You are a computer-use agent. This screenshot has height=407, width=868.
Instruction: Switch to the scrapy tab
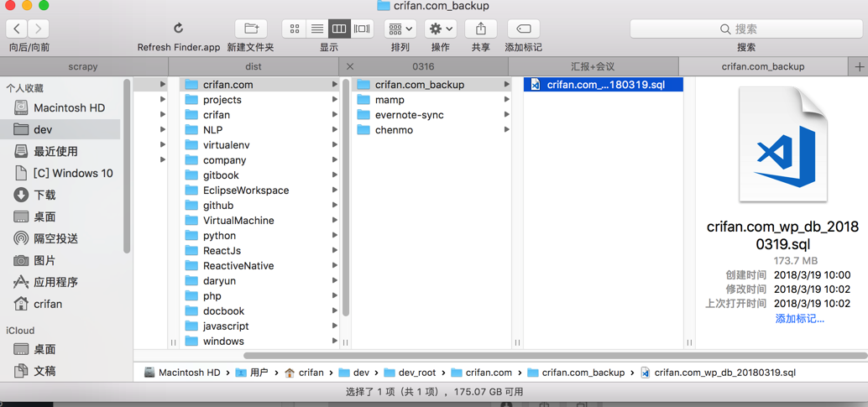coord(83,66)
